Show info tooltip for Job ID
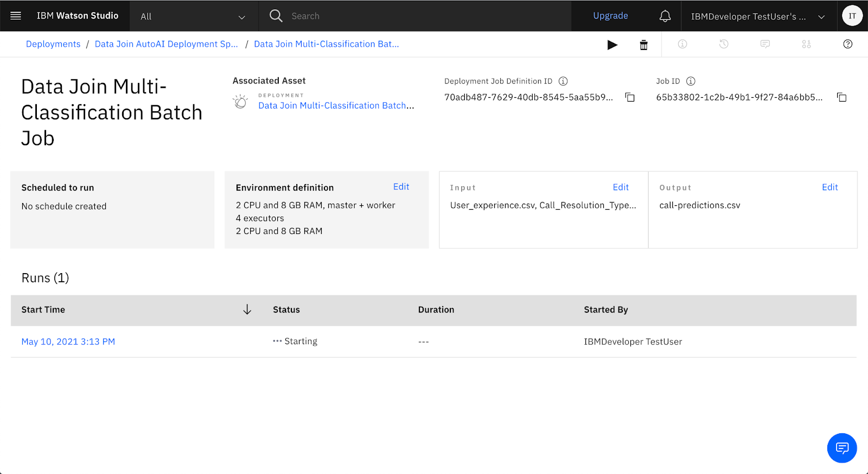The height and width of the screenshot is (474, 868). click(x=691, y=81)
